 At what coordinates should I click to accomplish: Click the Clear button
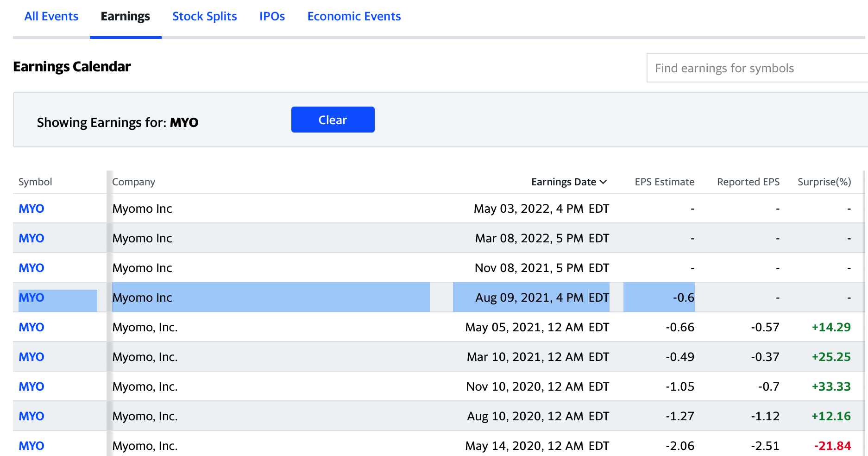(333, 120)
